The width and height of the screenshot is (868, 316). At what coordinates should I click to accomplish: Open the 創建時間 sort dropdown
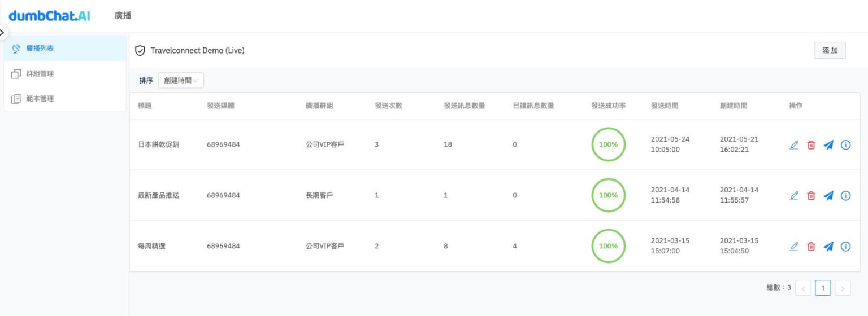(181, 81)
